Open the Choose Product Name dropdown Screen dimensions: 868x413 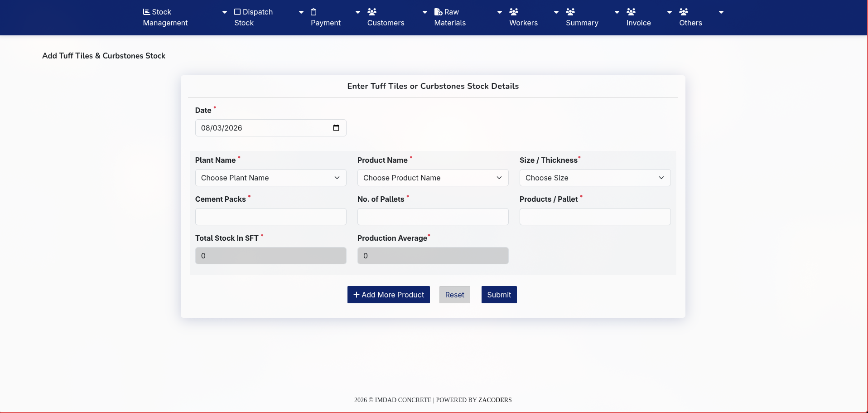pyautogui.click(x=433, y=178)
